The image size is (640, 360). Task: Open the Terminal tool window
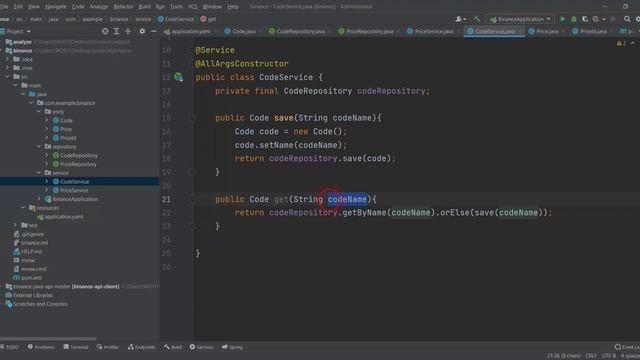pos(76,347)
